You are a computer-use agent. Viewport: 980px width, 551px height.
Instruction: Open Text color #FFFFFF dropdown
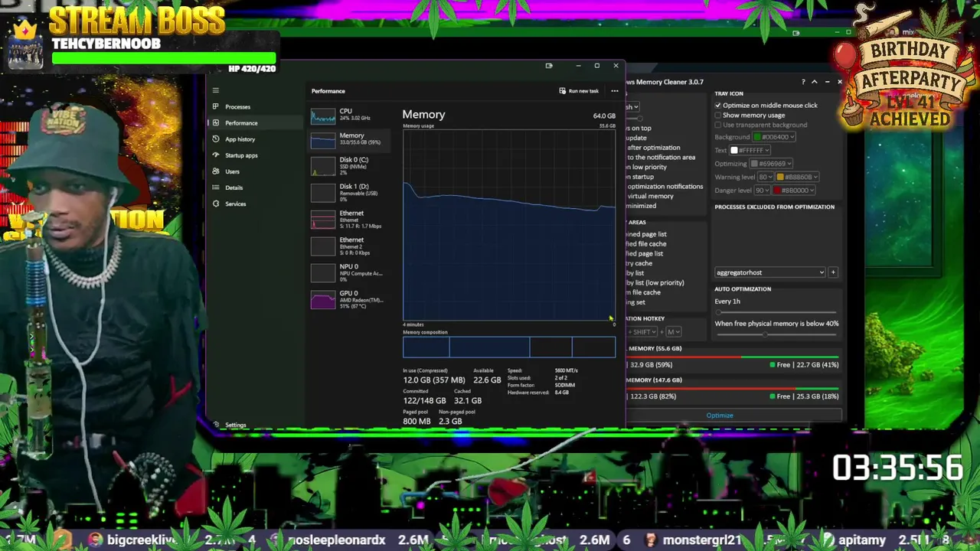pos(750,150)
